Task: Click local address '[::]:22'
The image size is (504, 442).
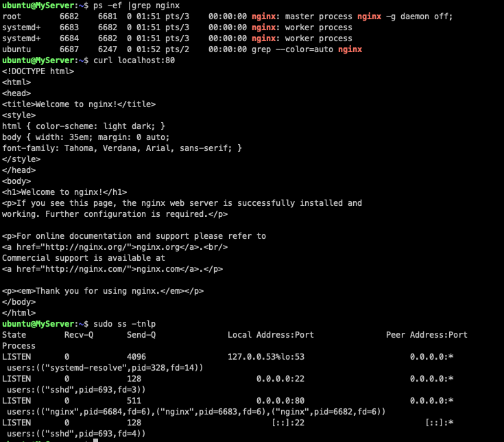Action: (288, 422)
